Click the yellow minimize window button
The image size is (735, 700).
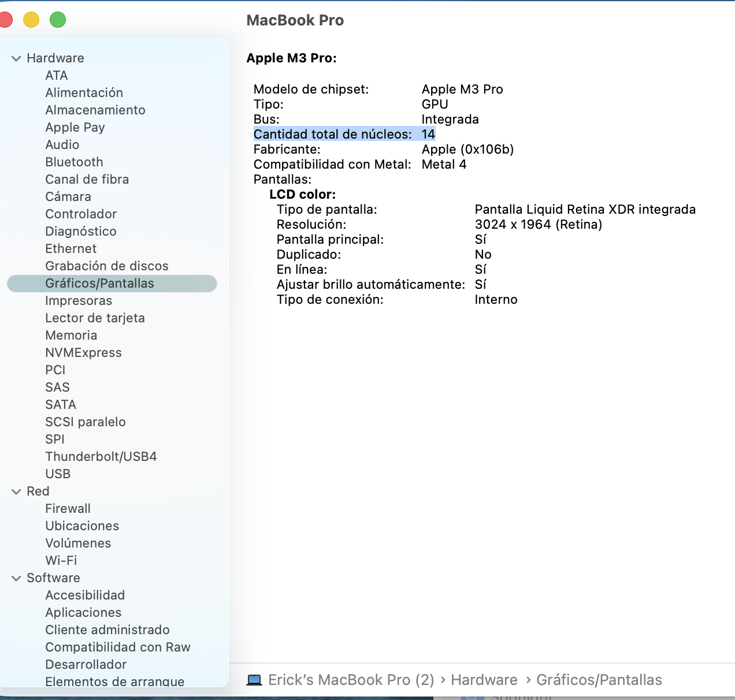(x=31, y=20)
